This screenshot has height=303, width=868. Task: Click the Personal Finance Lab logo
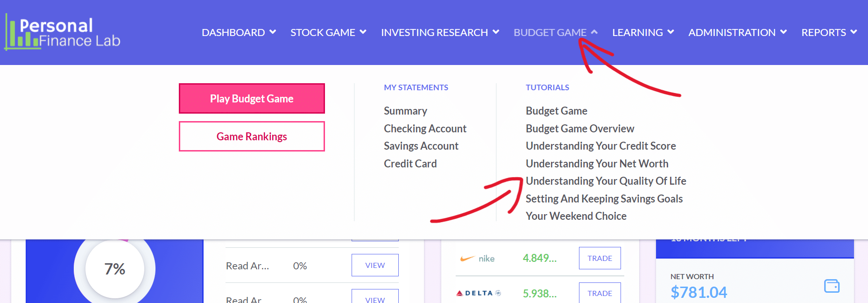click(x=63, y=32)
